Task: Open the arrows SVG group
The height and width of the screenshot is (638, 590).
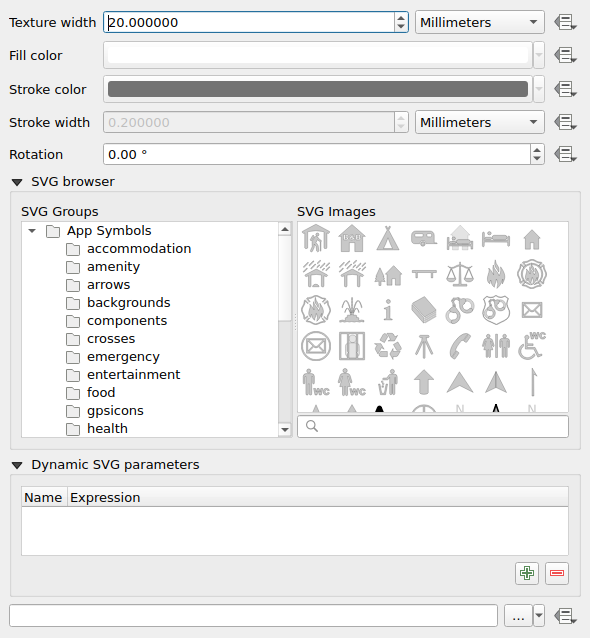Action: coord(108,284)
